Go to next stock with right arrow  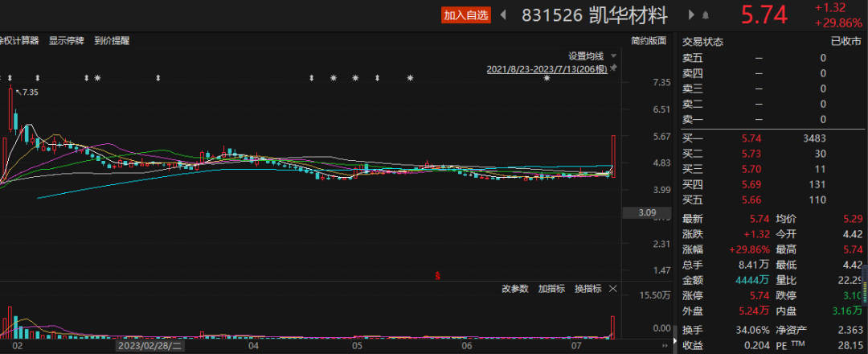[691, 15]
